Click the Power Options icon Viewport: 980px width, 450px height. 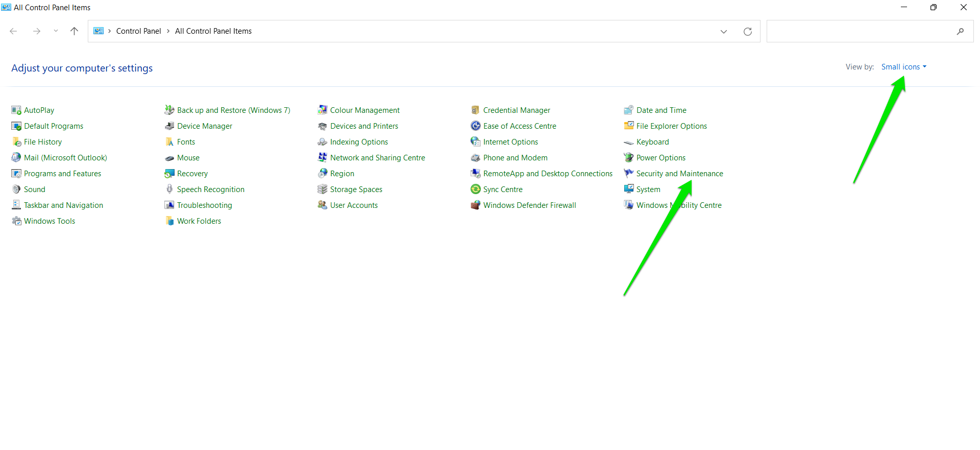click(x=629, y=158)
